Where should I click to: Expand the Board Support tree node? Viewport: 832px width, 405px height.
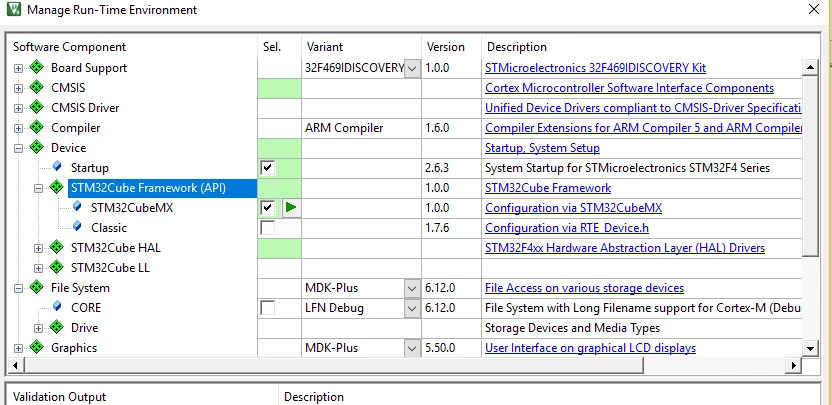tap(19, 68)
